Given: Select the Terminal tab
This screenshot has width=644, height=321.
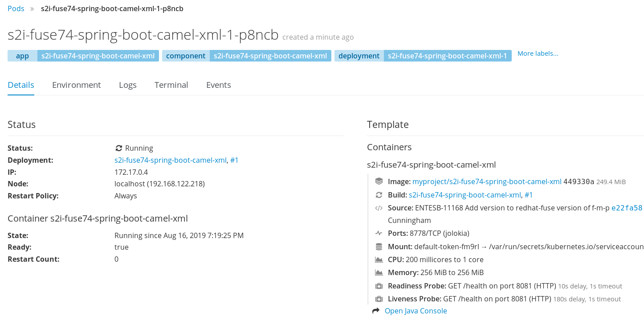Looking at the screenshot, I should point(171,85).
